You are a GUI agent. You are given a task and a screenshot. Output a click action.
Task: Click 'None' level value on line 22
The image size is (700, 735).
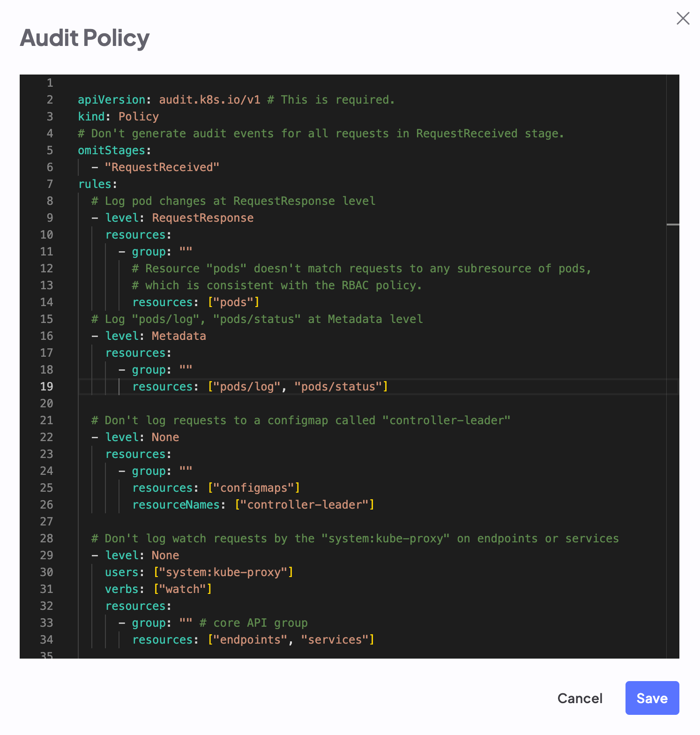pyautogui.click(x=165, y=437)
